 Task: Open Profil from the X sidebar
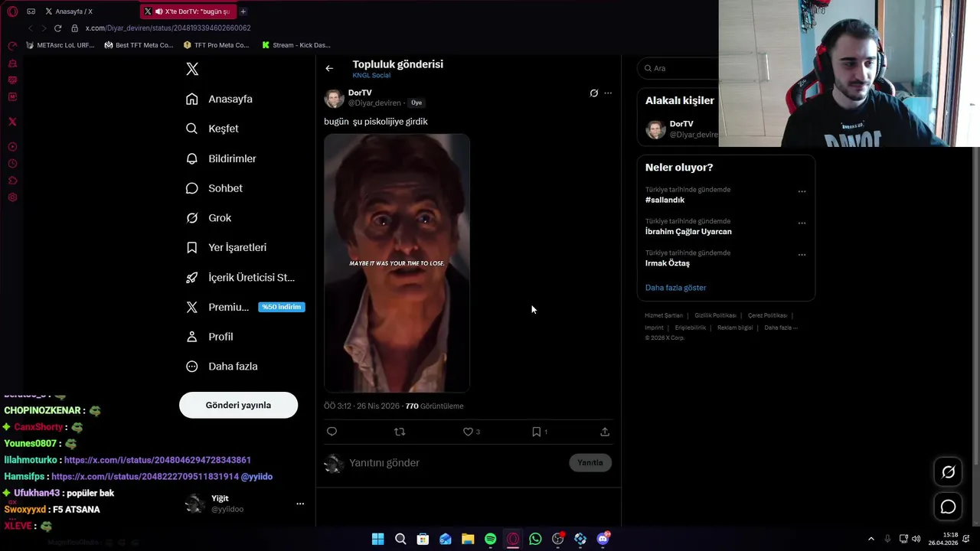(210, 337)
